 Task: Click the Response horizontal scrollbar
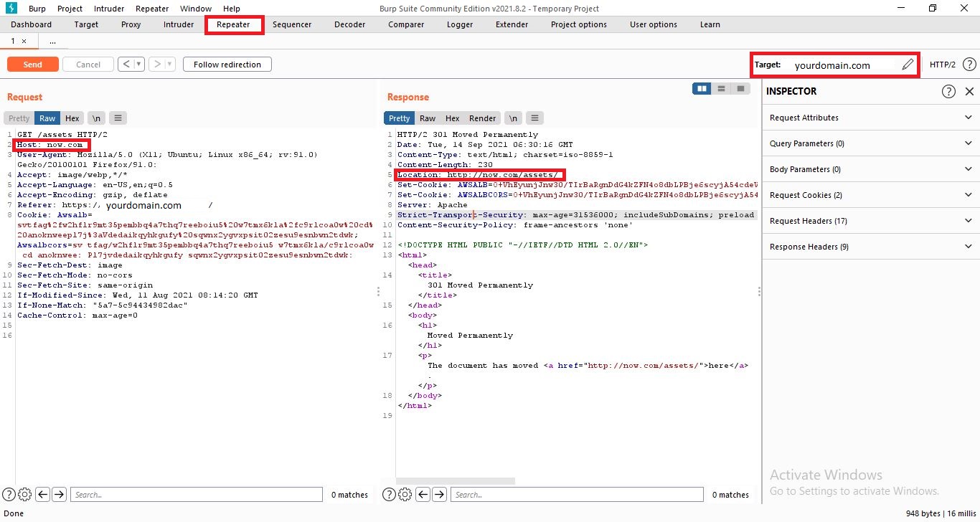click(x=456, y=481)
